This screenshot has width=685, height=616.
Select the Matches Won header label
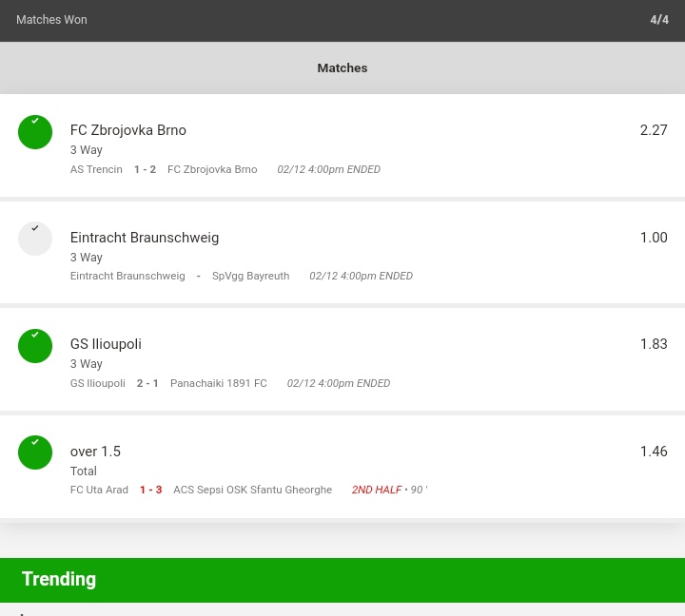[x=51, y=20]
